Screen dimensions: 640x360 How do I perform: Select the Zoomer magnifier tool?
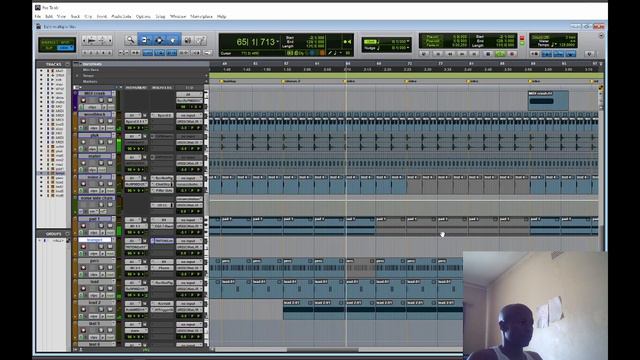(131, 40)
